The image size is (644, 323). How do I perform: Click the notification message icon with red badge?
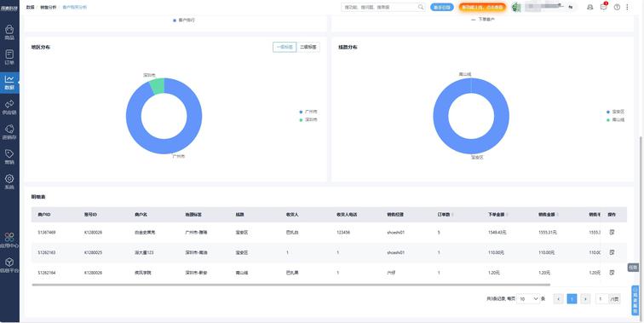click(603, 7)
